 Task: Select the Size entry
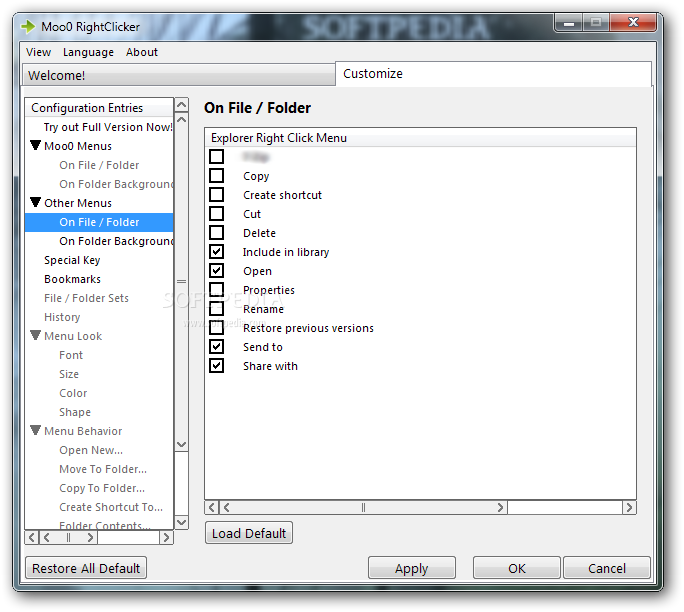pos(69,374)
